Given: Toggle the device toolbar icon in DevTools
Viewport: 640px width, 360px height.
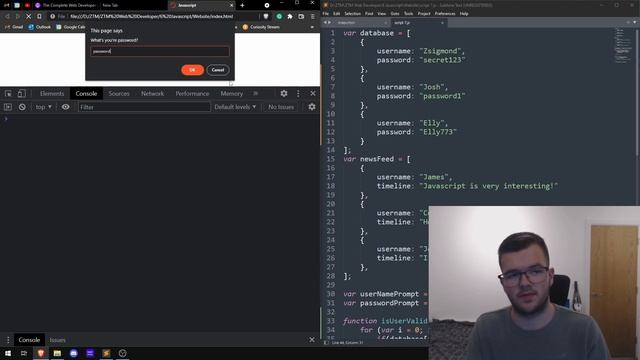Looking at the screenshot, I should click(21, 93).
